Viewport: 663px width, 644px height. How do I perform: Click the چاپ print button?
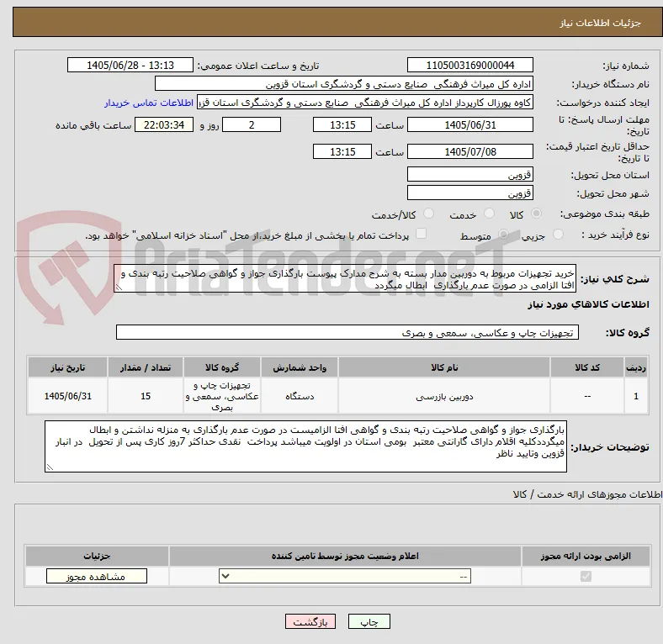tap(369, 622)
